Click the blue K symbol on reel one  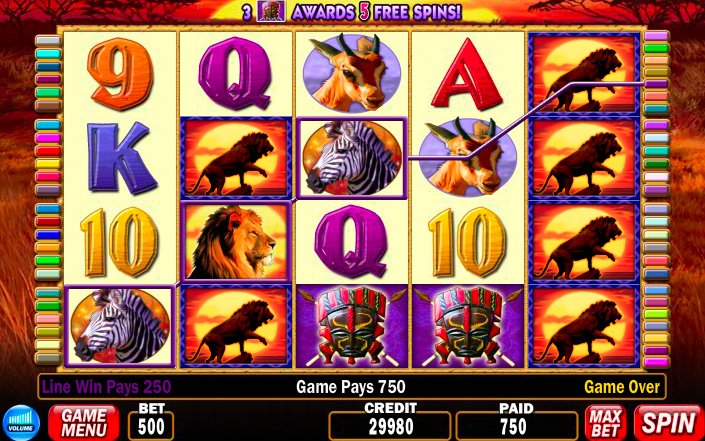tap(120, 157)
